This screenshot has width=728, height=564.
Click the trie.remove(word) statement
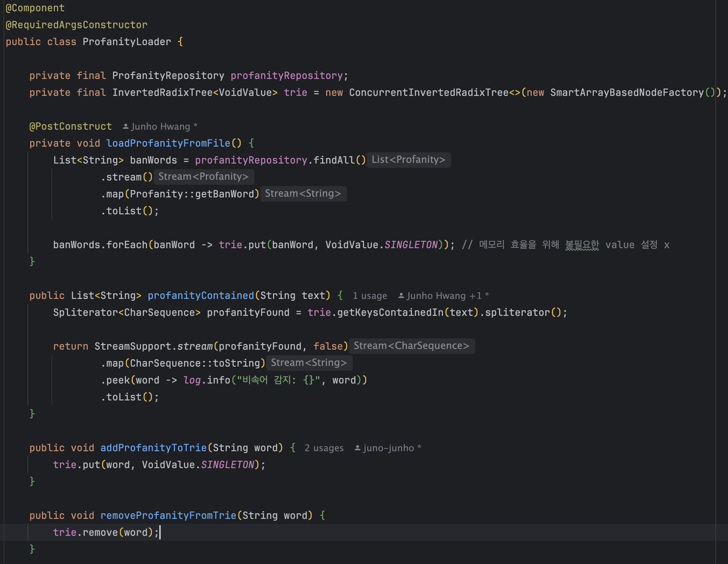[x=106, y=533]
